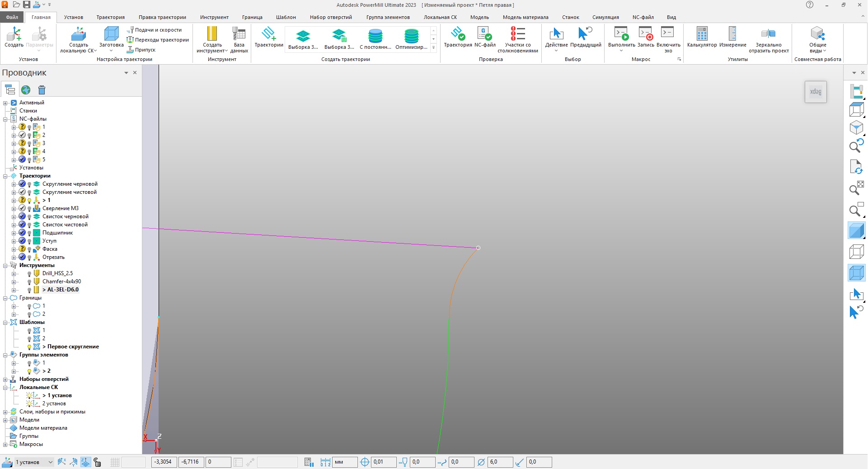868x469 pixels.
Task: Open the ISO view cube icon
Action: (x=856, y=128)
